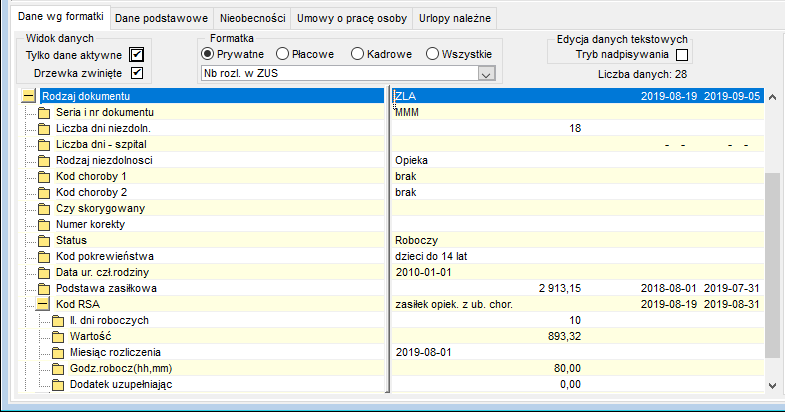Click the 18 days value
Screen dimensions: 785x412
(x=575, y=128)
